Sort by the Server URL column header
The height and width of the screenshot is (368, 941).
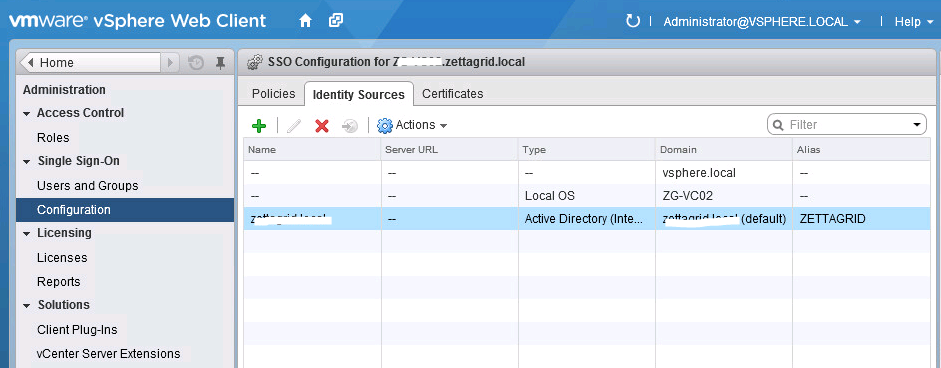pos(449,149)
